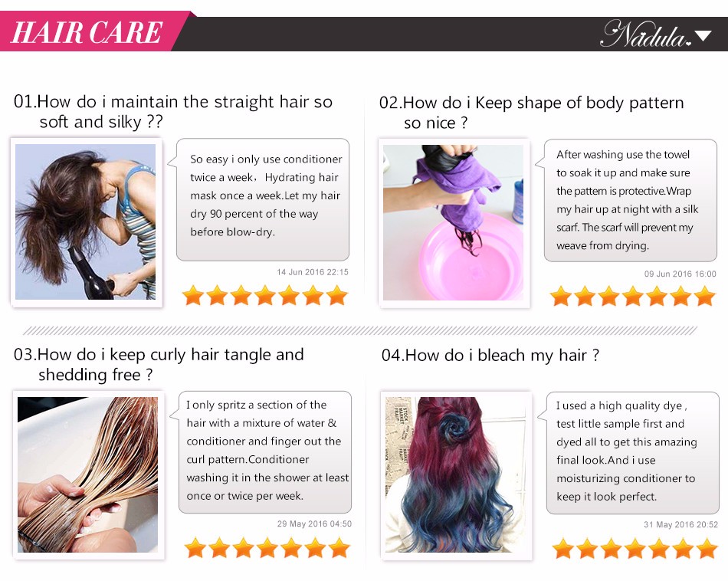Click first star under body pattern review
The image size is (728, 581).
tap(561, 297)
